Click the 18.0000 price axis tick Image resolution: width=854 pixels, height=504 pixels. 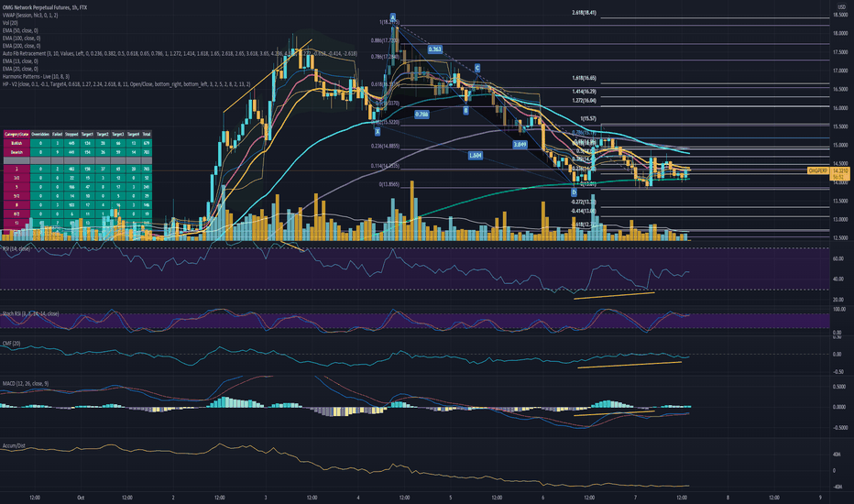(x=840, y=34)
